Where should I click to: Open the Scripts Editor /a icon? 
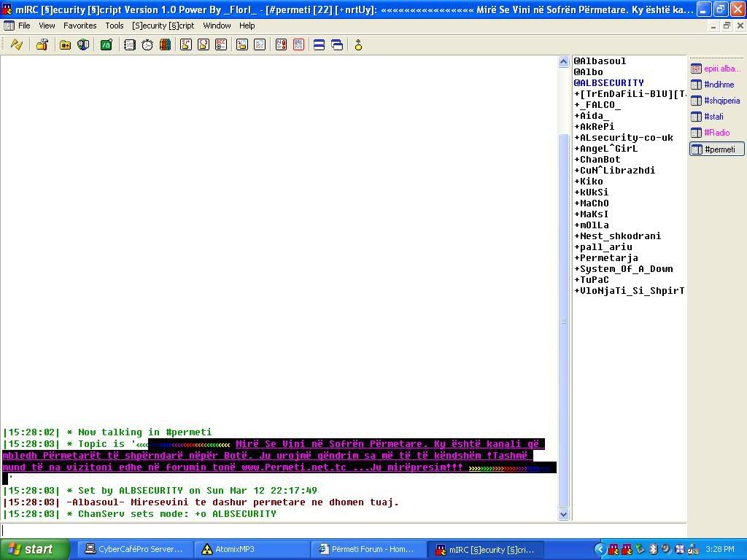[x=107, y=44]
